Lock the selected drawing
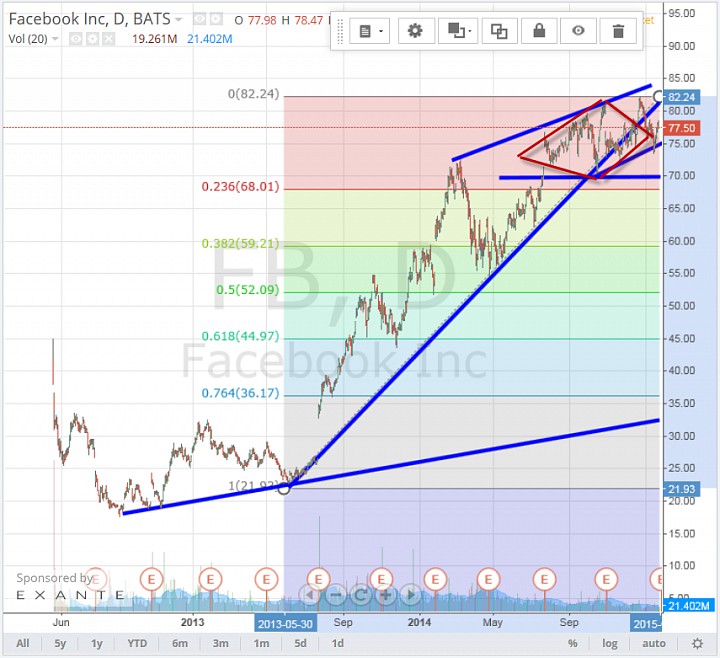720x658 pixels. [x=539, y=31]
